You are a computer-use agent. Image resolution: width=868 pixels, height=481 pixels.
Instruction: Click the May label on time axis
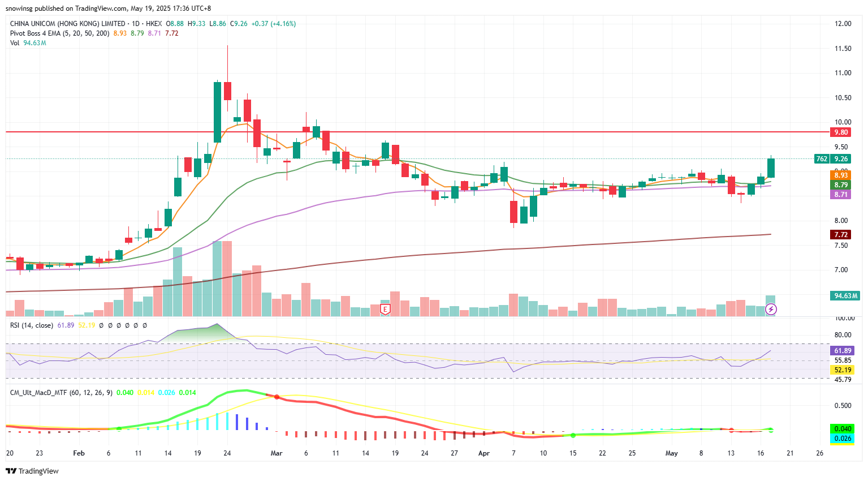coord(671,453)
